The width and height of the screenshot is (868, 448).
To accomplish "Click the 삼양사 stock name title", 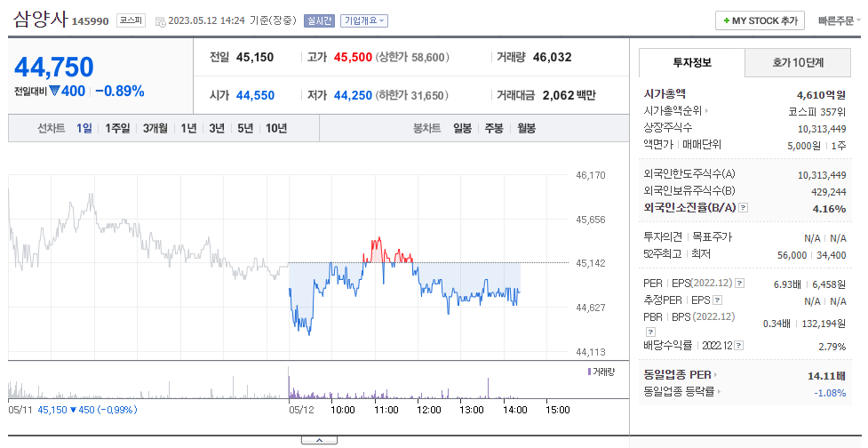I will point(40,20).
